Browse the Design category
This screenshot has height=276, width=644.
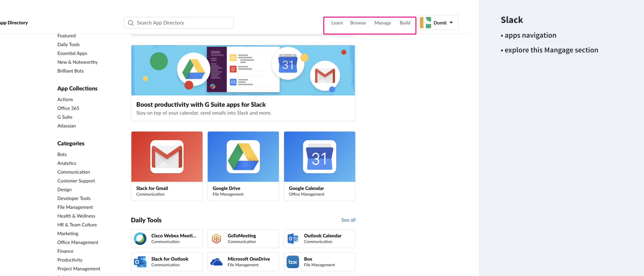coord(64,189)
